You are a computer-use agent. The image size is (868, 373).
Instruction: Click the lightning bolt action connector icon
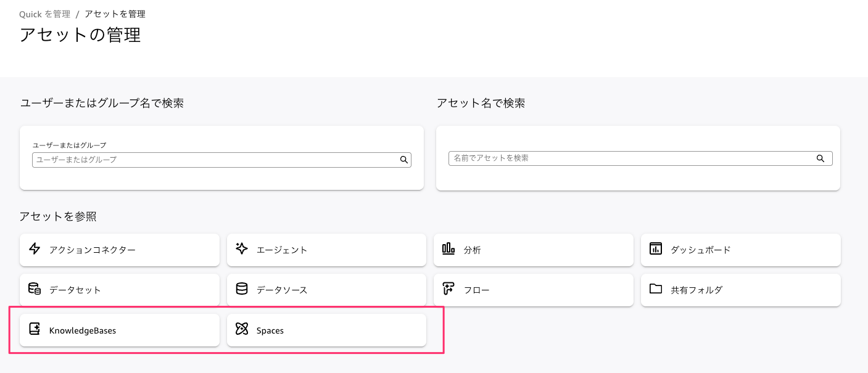(x=35, y=249)
